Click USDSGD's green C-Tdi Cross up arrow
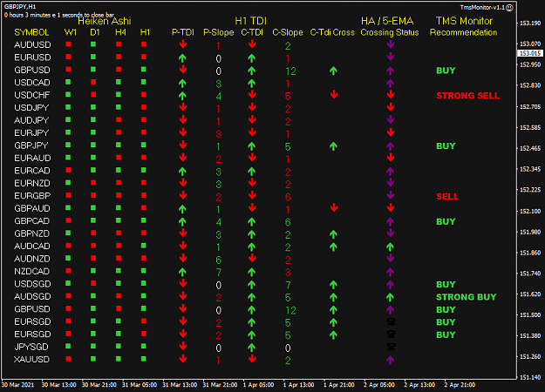This screenshot has width=545, height=392. (x=333, y=284)
